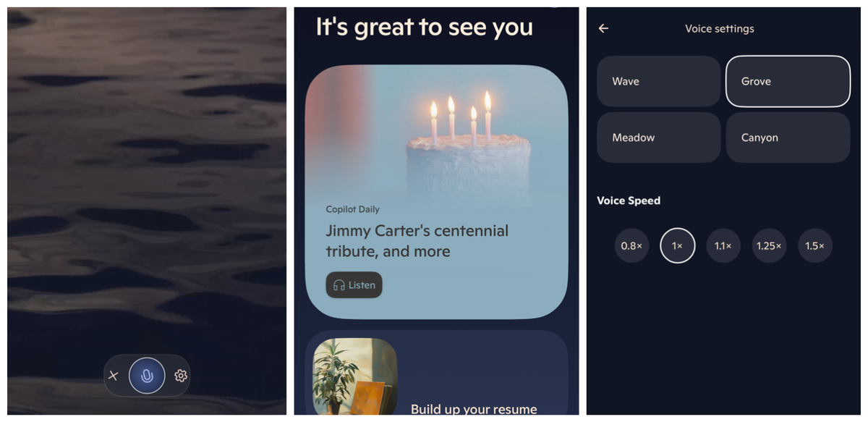Select the Grove voice option
This screenshot has height=422, width=868.
[x=788, y=81]
